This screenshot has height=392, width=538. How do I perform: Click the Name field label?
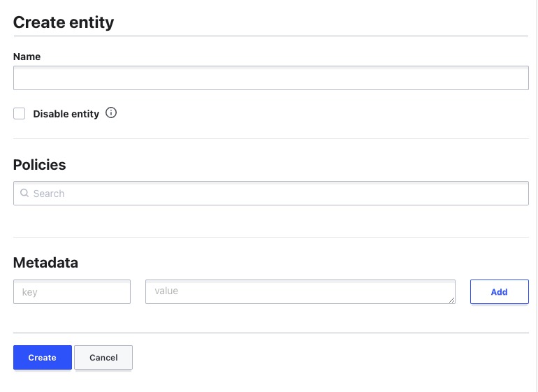pos(27,57)
